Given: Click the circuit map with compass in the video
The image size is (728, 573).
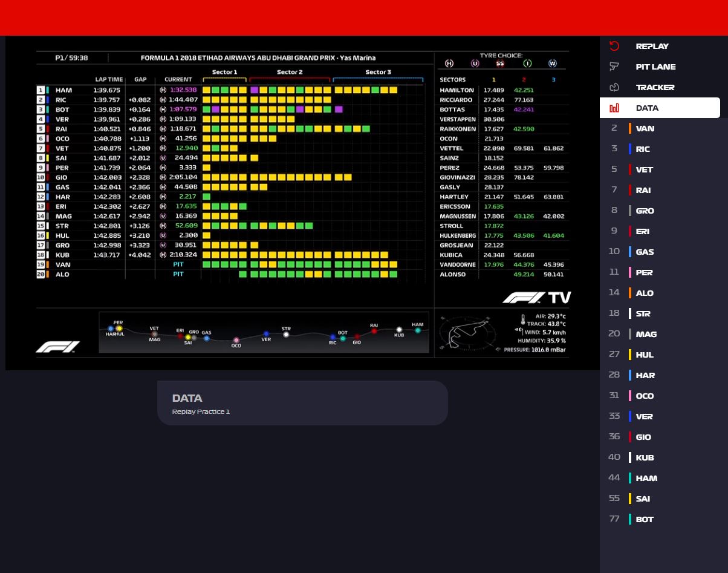Looking at the screenshot, I should coord(469,333).
